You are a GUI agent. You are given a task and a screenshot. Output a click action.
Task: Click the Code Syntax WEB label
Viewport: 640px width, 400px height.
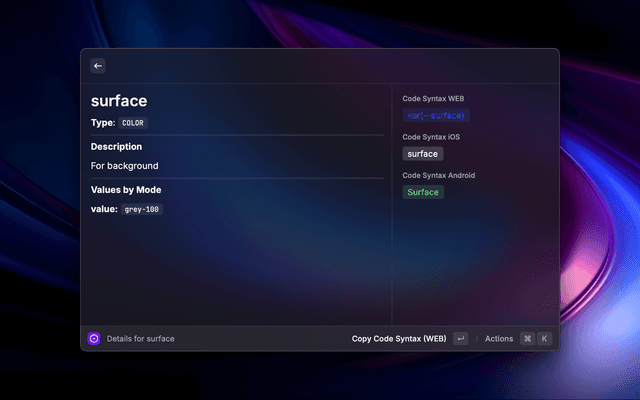pyautogui.click(x=433, y=99)
